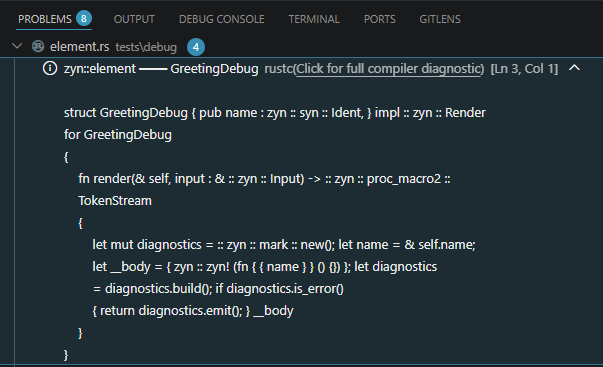The width and height of the screenshot is (603, 367).
Task: Open the GITLENS tab
Action: coord(440,19)
